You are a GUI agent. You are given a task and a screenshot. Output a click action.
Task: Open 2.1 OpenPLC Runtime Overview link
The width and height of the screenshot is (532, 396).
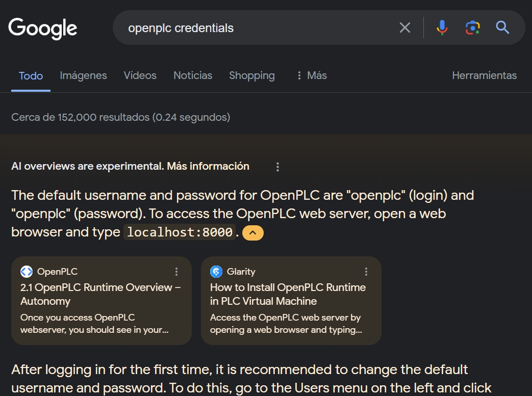coord(100,294)
